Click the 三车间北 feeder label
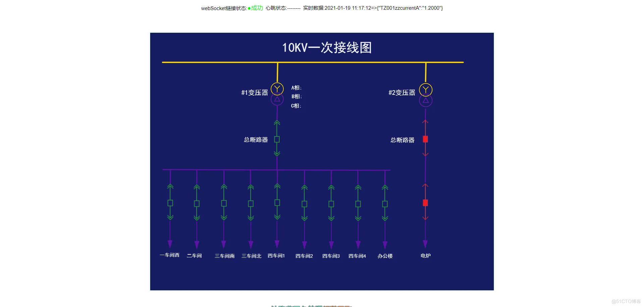The width and height of the screenshot is (644, 307). pyautogui.click(x=252, y=256)
